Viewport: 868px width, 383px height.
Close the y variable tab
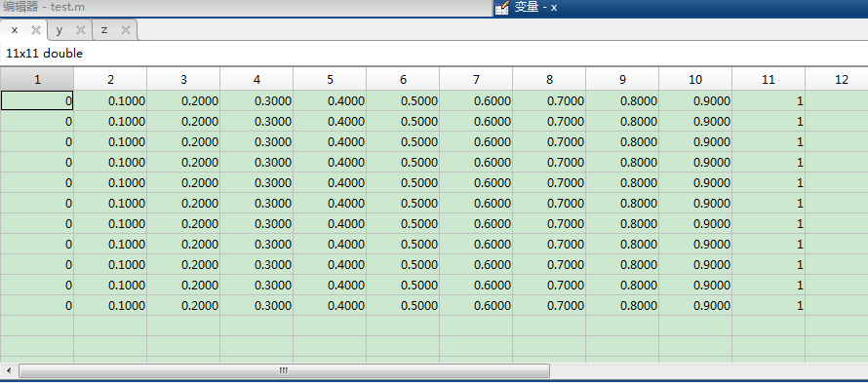pos(81,30)
